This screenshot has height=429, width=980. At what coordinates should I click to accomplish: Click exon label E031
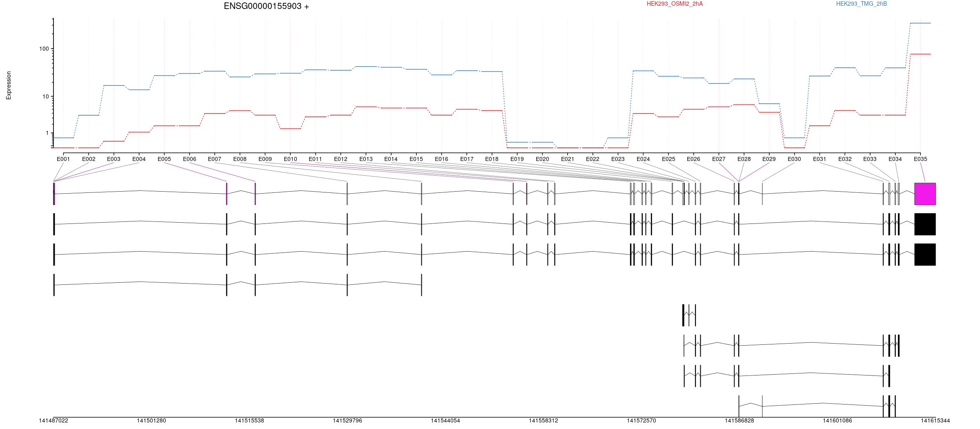click(820, 159)
